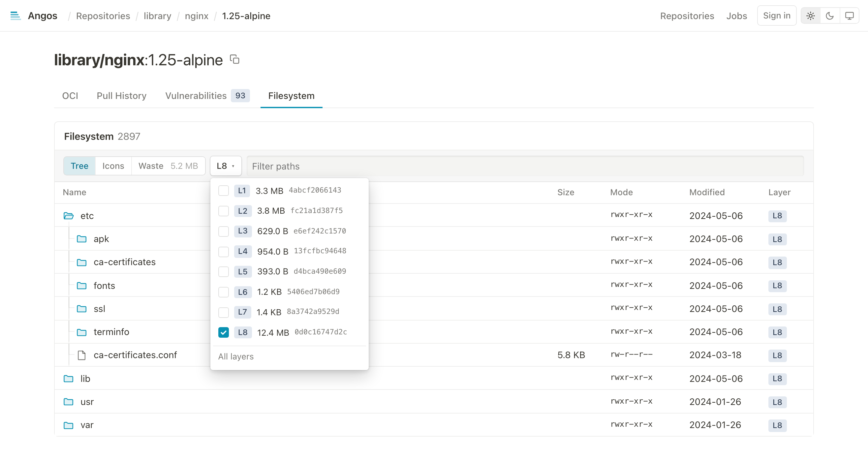Image resolution: width=868 pixels, height=463 pixels.
Task: Check the L1 layer checkbox
Action: pos(223,191)
